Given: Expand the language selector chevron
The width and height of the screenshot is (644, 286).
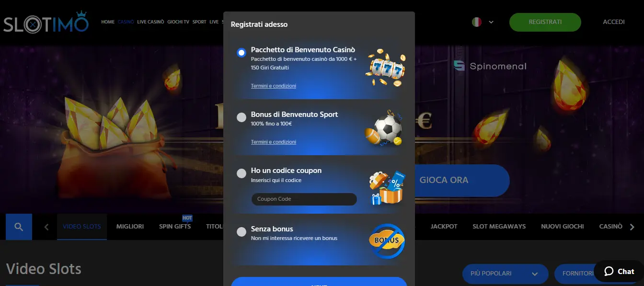Looking at the screenshot, I should [491, 22].
